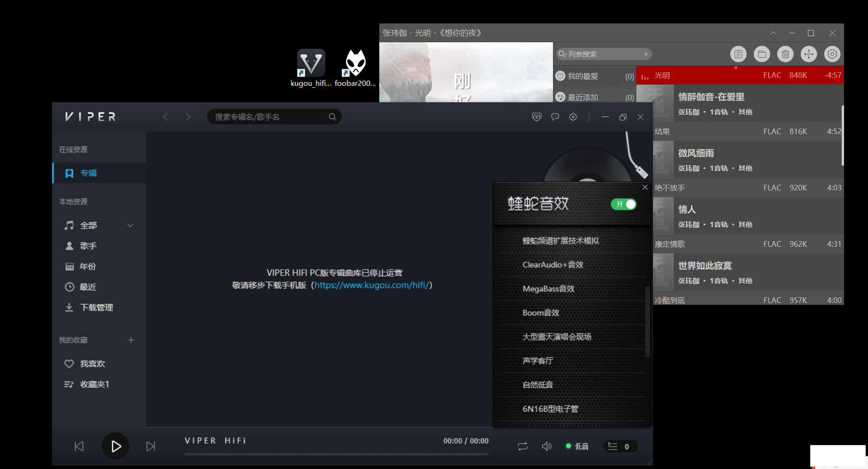Select track 绝不放手 in foobar playlist

747,188
